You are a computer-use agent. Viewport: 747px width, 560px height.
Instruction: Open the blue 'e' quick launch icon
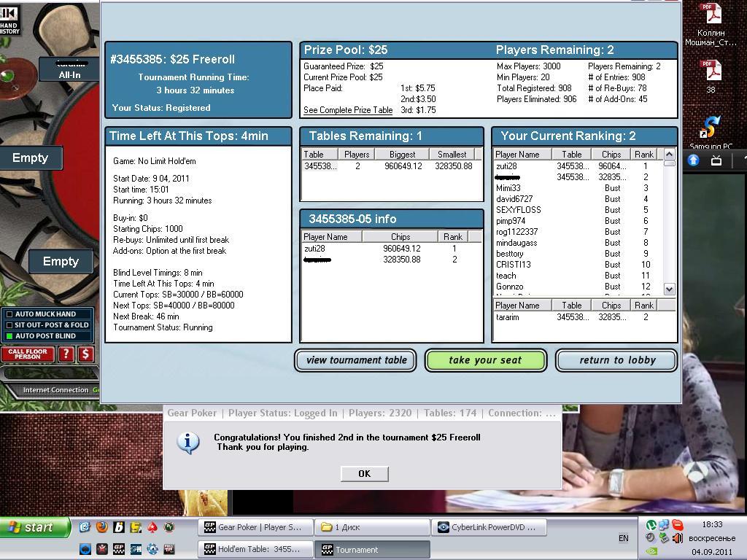tap(85, 527)
